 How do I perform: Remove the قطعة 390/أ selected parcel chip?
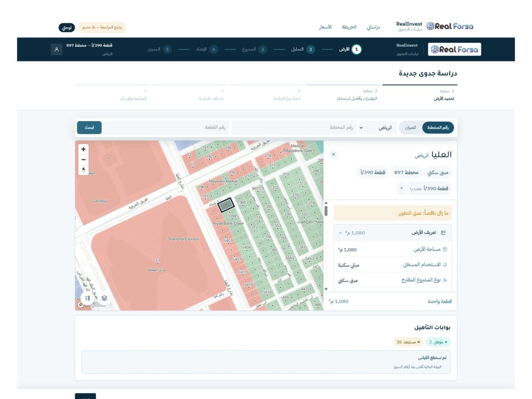tap(401, 188)
